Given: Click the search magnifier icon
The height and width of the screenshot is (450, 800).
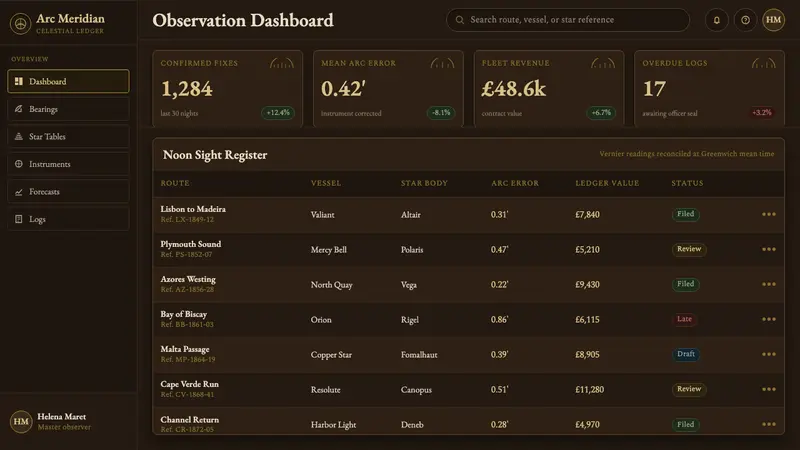Looking at the screenshot, I should pyautogui.click(x=460, y=20).
